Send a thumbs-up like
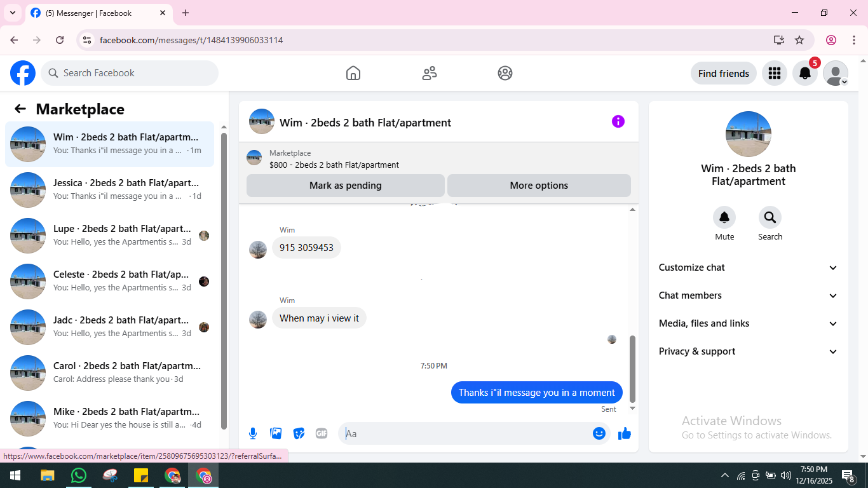 (x=625, y=433)
